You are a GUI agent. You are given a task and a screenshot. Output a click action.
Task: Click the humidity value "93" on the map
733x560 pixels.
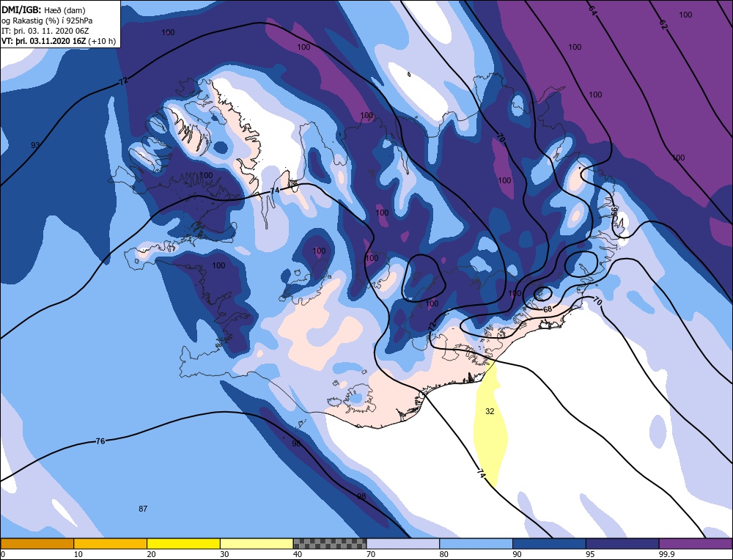(35, 145)
